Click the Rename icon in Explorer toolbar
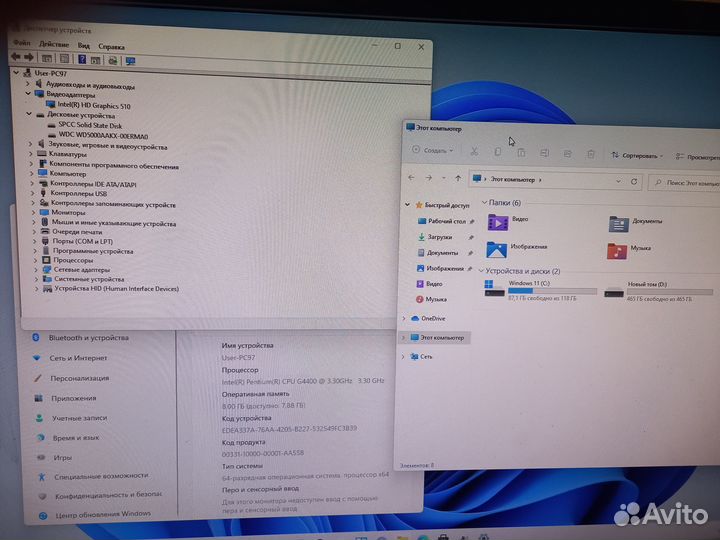 click(x=544, y=153)
